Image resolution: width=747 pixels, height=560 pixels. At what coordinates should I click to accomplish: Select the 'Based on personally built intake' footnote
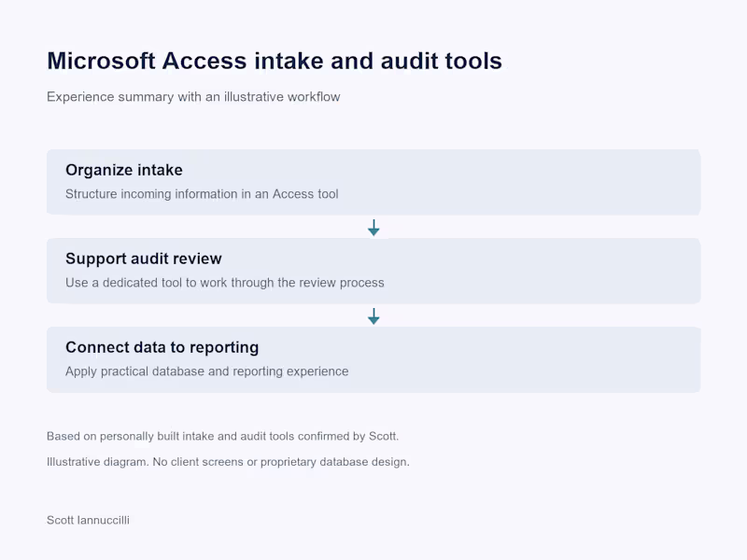222,436
